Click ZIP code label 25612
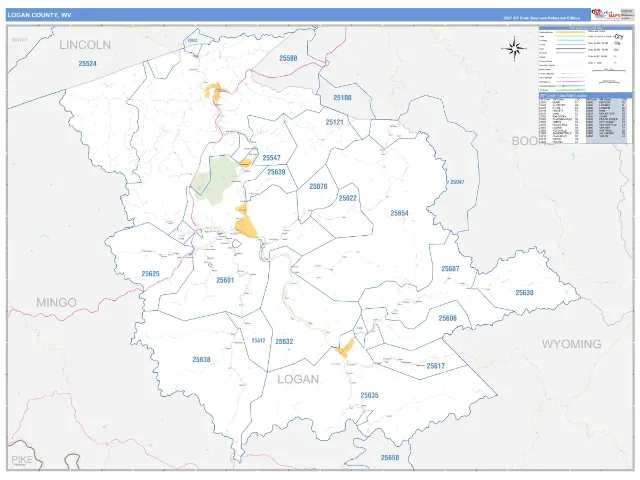 point(258,340)
